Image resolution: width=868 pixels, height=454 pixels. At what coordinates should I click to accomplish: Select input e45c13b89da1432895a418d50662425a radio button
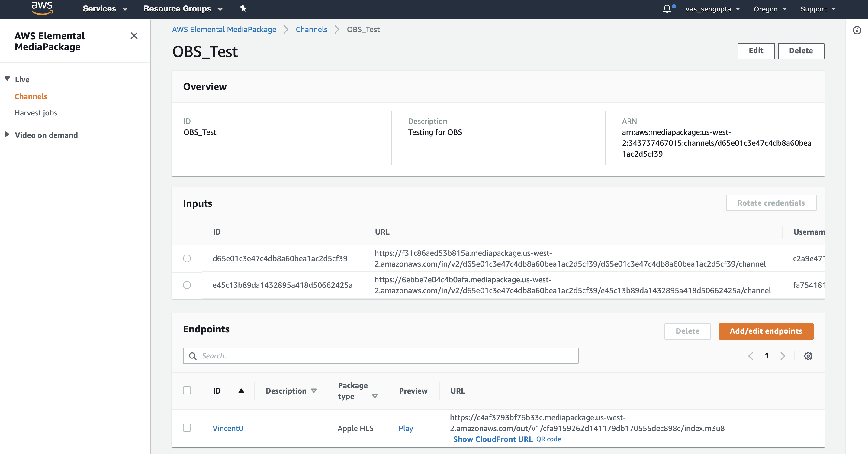(x=187, y=285)
